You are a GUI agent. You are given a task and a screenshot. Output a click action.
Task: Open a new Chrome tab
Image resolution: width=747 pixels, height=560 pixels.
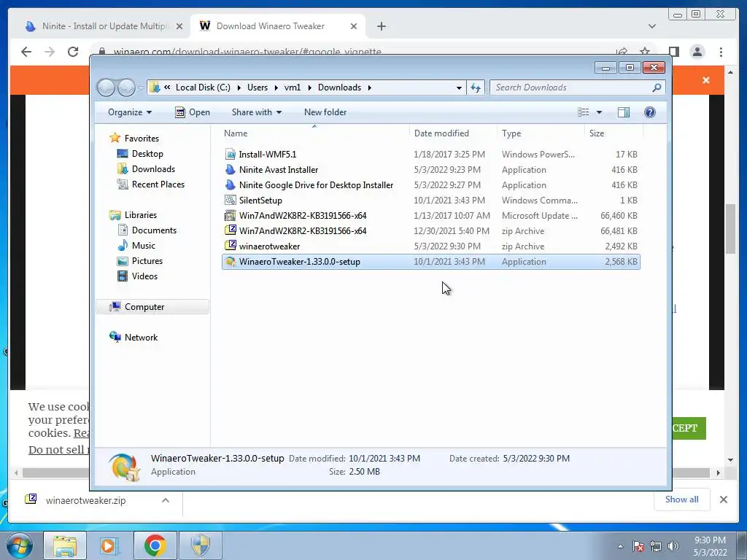[x=381, y=26]
